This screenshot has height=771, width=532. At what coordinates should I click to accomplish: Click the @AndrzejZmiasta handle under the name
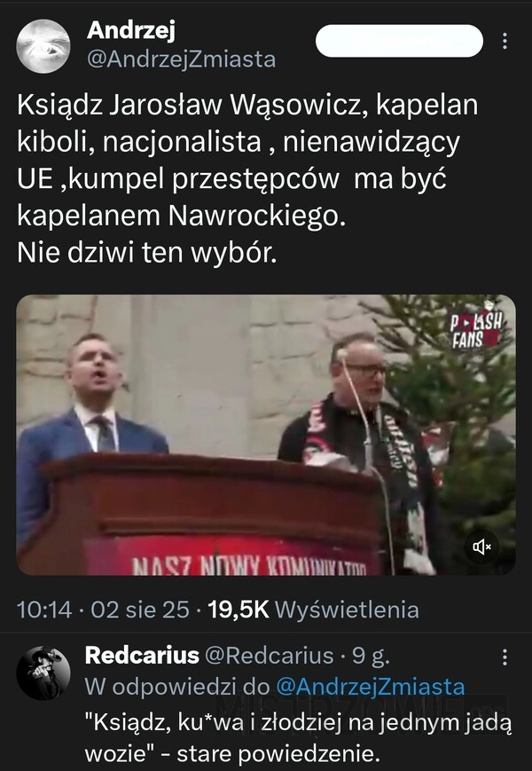point(181,59)
